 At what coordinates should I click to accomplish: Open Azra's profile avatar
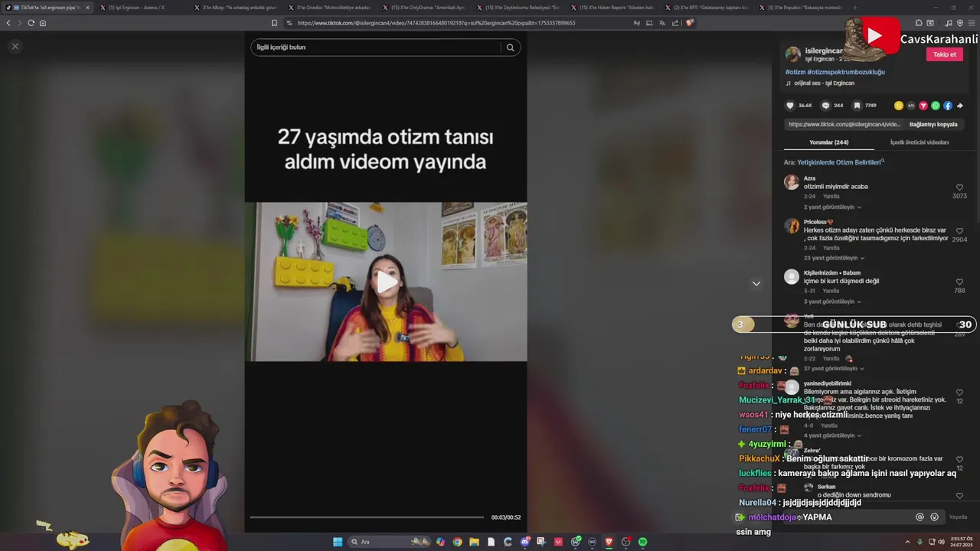click(792, 182)
